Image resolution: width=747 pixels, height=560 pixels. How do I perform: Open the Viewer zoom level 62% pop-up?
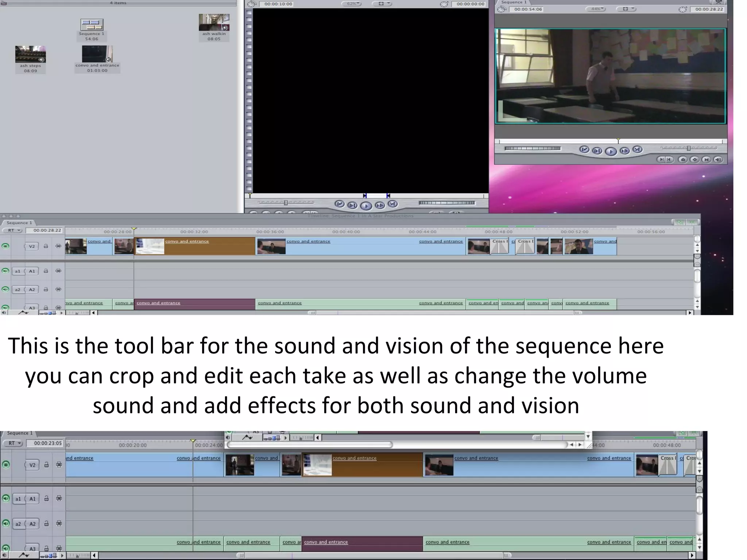pyautogui.click(x=352, y=4)
